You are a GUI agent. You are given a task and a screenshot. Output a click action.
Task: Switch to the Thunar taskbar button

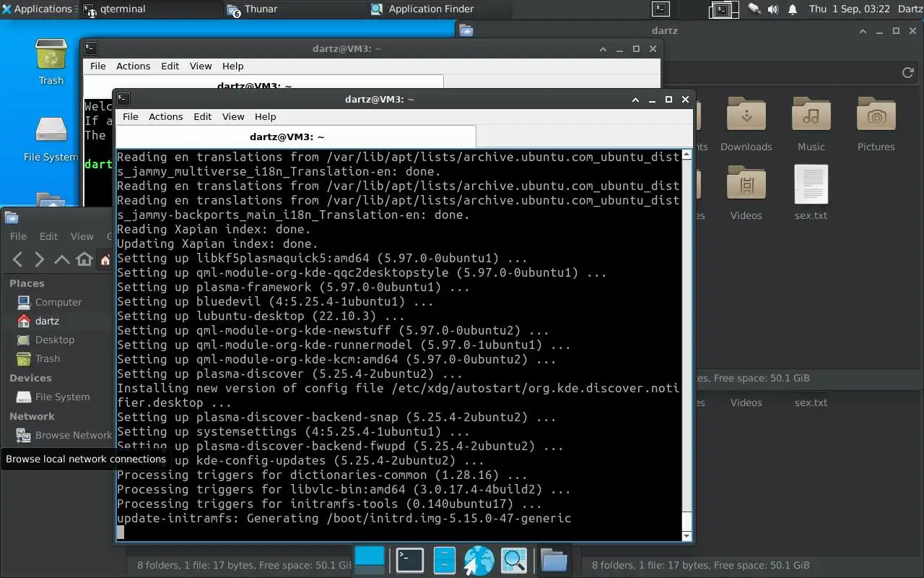[296, 9]
